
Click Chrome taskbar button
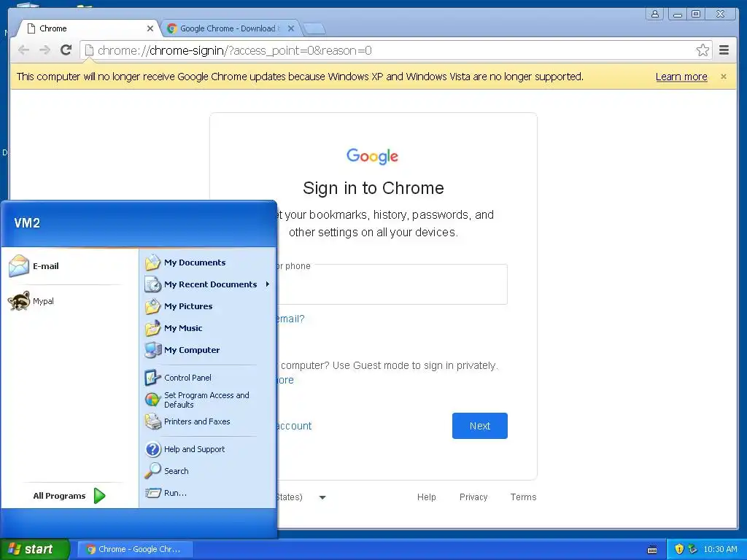coord(135,549)
